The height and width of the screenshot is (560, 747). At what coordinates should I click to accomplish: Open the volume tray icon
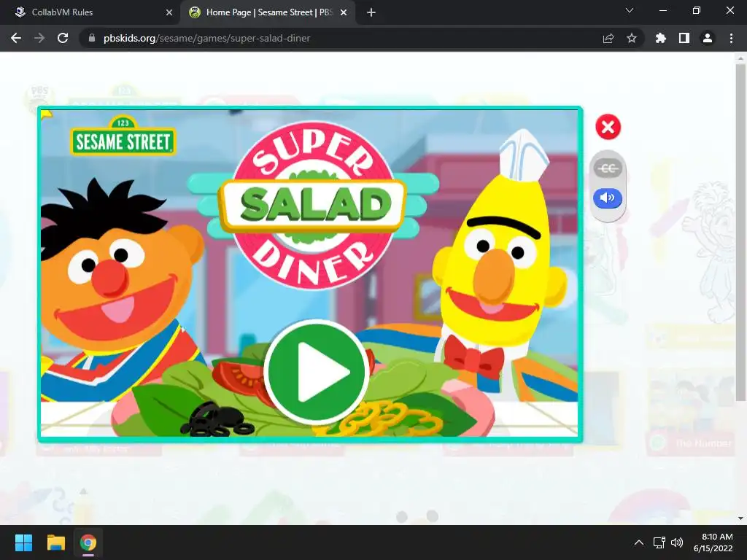coord(676,542)
